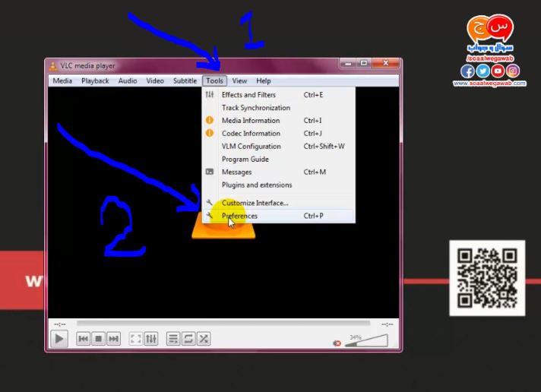
Task: Click the Facebook icon
Action: pyautogui.click(x=467, y=71)
